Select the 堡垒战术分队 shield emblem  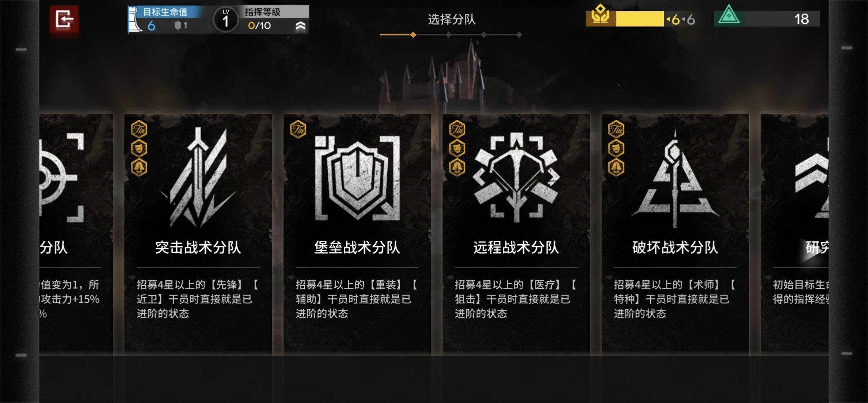357,178
